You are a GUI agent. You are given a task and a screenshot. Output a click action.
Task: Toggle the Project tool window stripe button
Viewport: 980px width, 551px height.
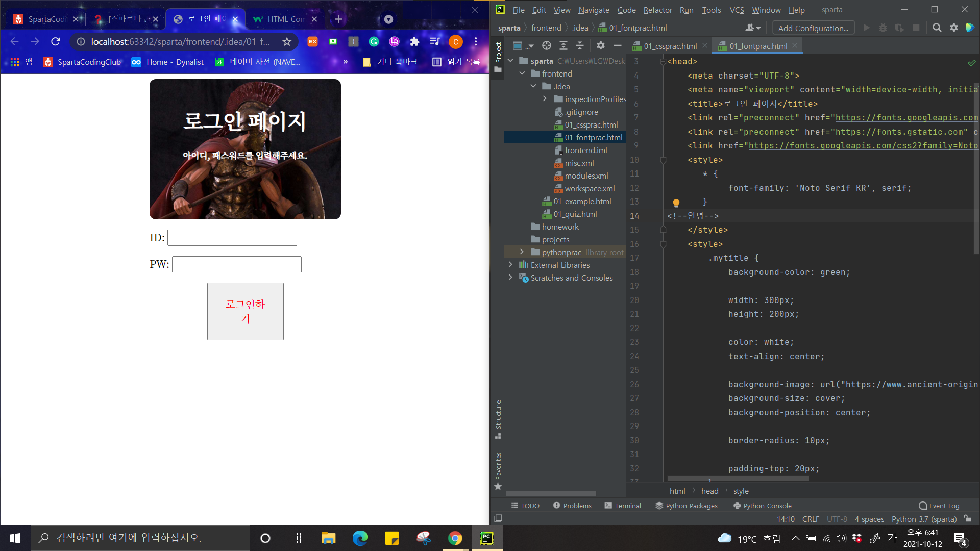coord(498,57)
